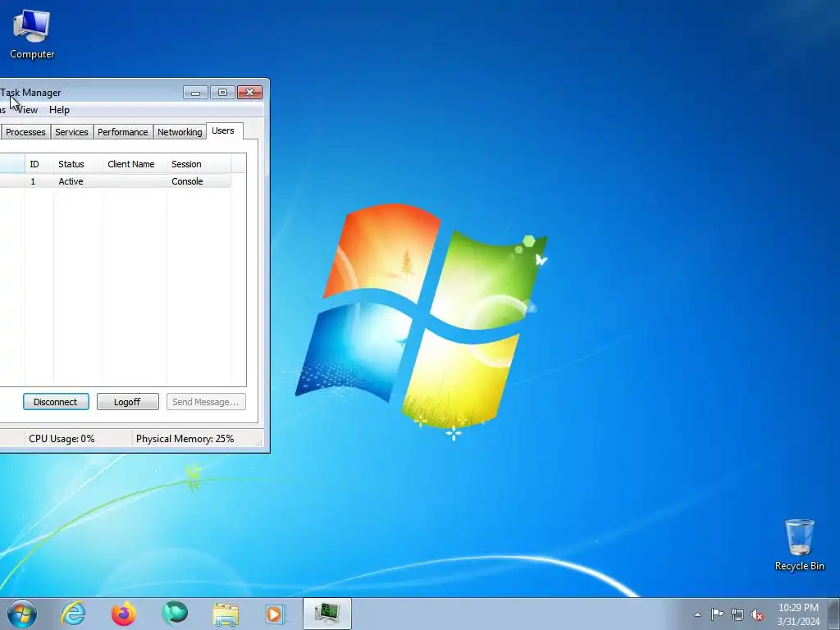Click the Task Manager resize grip corner
Image resolution: width=840 pixels, height=630 pixels.
click(x=259, y=442)
